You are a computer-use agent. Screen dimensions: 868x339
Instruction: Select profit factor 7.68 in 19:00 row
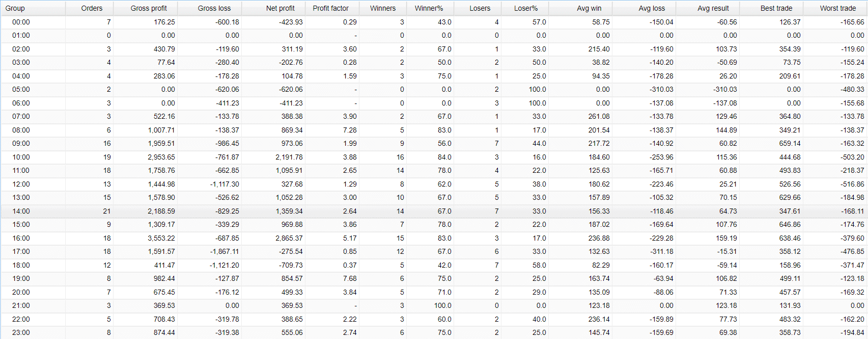coord(350,279)
